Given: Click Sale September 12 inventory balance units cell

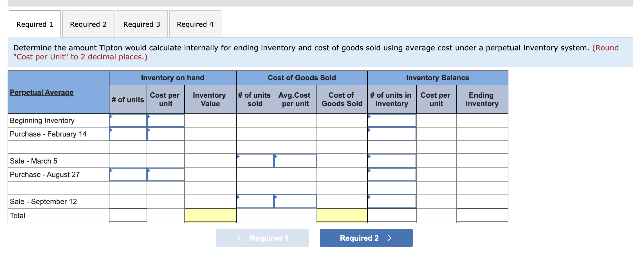Looking at the screenshot, I should 392,201.
